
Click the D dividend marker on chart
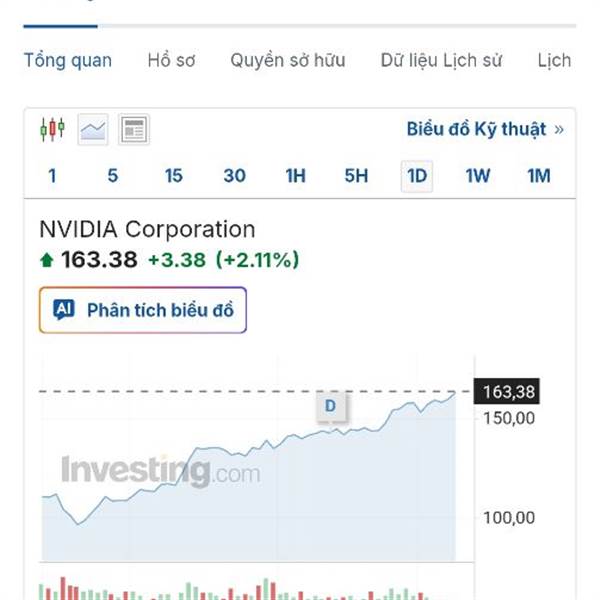tap(331, 406)
